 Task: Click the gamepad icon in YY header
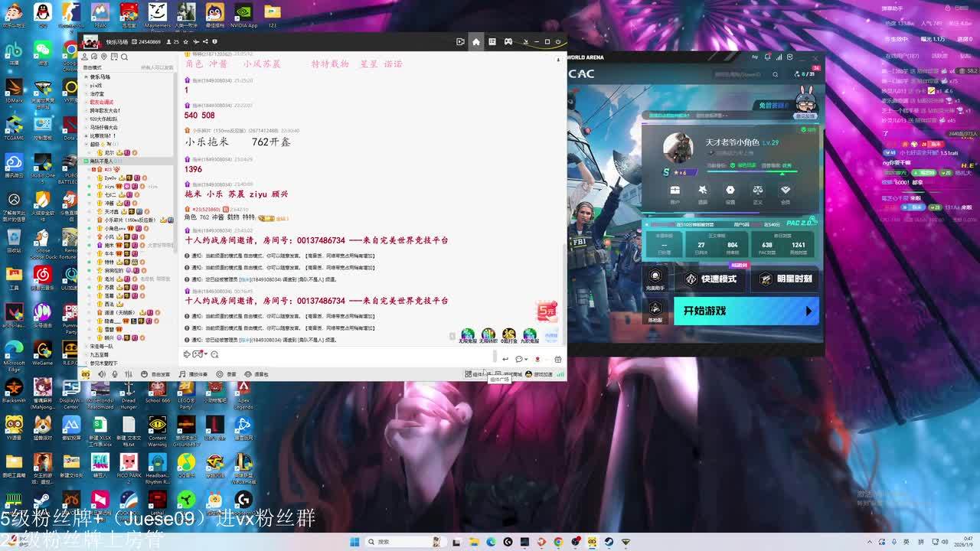point(508,41)
